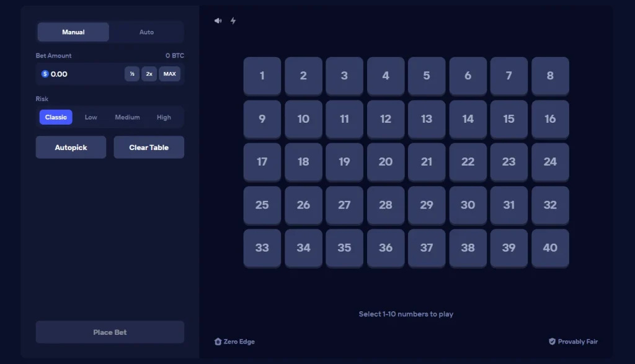This screenshot has height=364, width=635.
Task: Switch to the Auto tab
Action: pos(146,32)
